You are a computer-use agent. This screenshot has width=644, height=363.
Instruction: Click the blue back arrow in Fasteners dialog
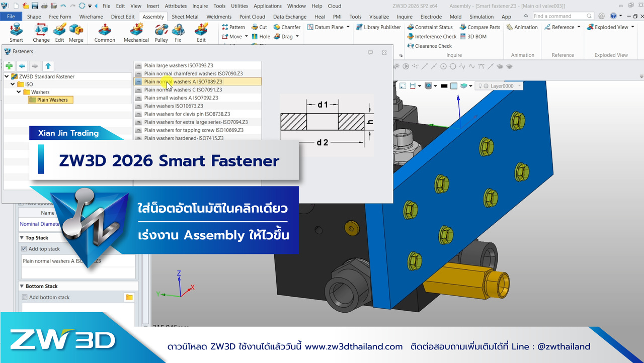(22, 66)
